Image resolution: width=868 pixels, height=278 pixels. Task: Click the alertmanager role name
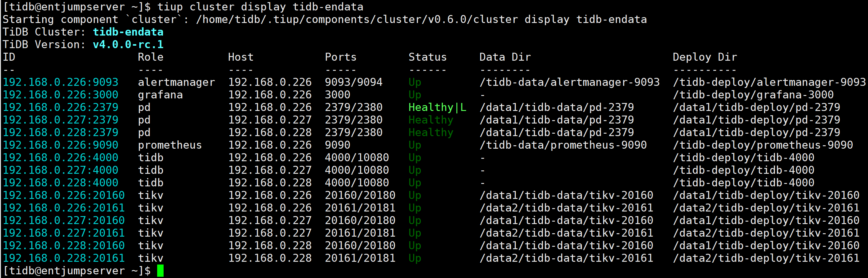click(x=176, y=82)
